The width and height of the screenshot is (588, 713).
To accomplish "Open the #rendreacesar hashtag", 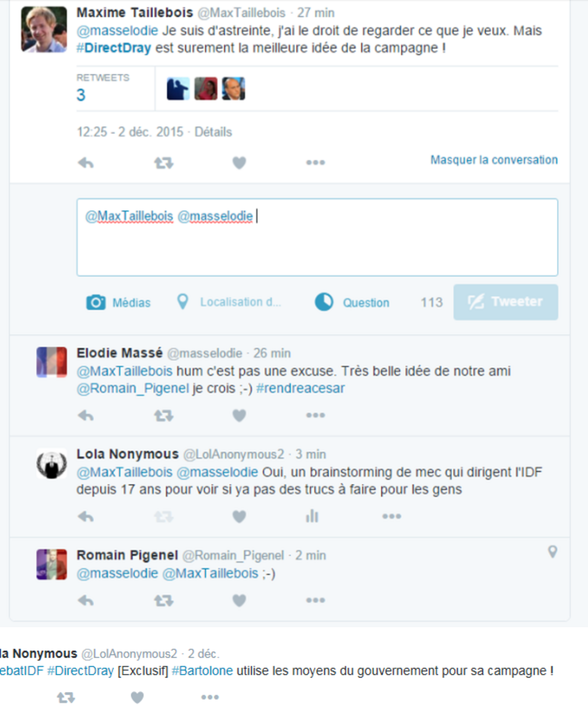I will pyautogui.click(x=300, y=388).
